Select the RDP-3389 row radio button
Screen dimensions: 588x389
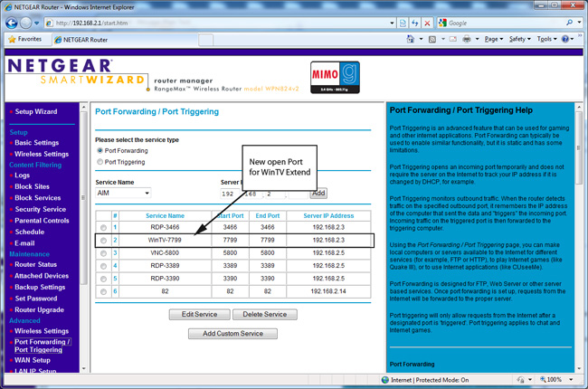(x=103, y=266)
